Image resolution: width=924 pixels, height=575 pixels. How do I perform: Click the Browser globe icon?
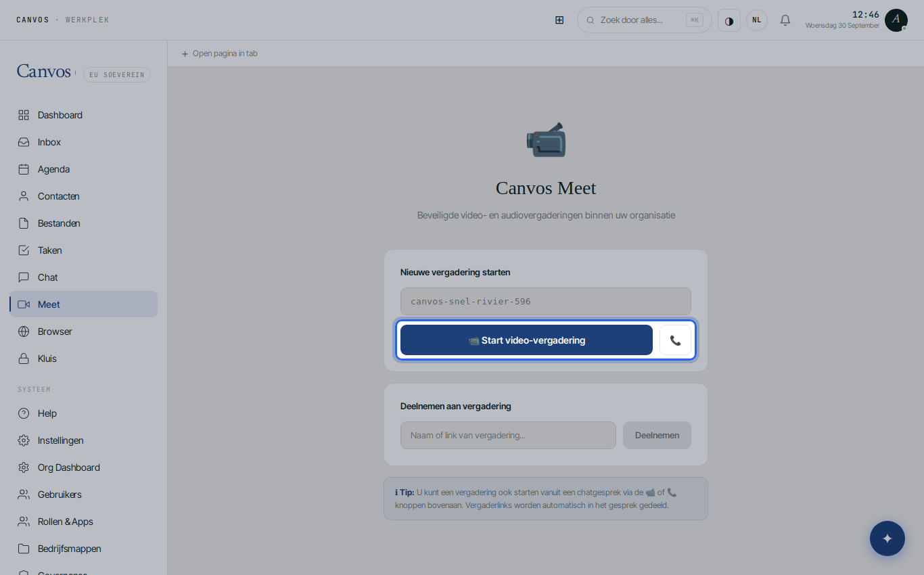point(24,331)
